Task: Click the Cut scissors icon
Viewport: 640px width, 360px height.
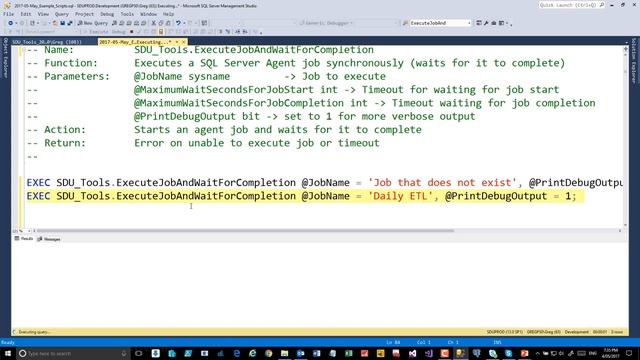Action: [x=154, y=23]
